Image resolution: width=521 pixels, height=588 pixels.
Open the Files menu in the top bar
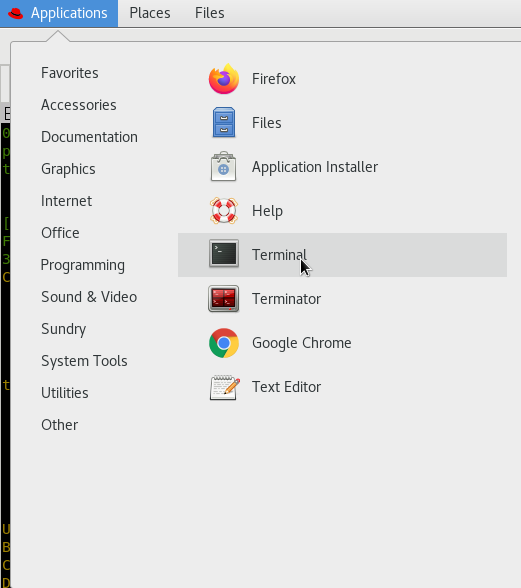pyautogui.click(x=210, y=14)
